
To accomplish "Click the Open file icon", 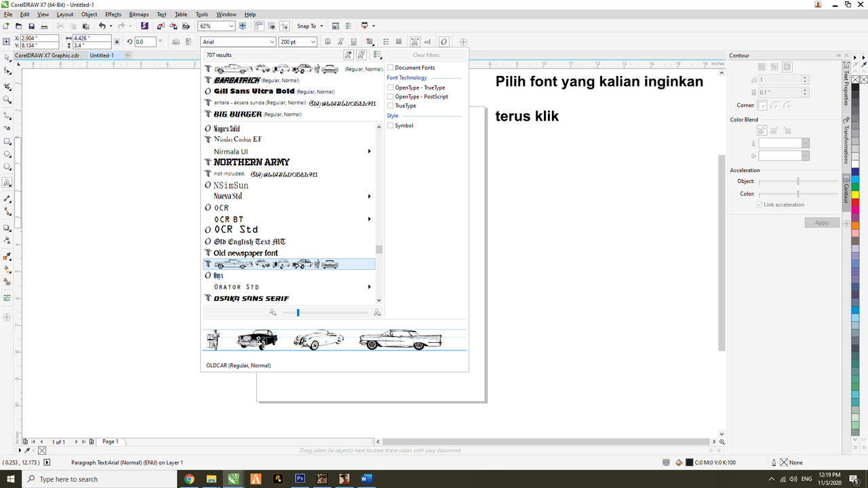I will [x=20, y=26].
